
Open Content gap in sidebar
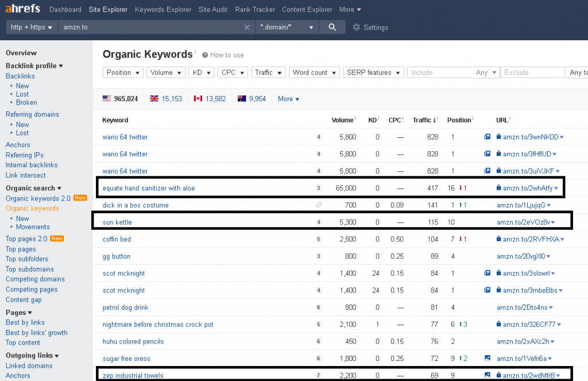tap(24, 299)
